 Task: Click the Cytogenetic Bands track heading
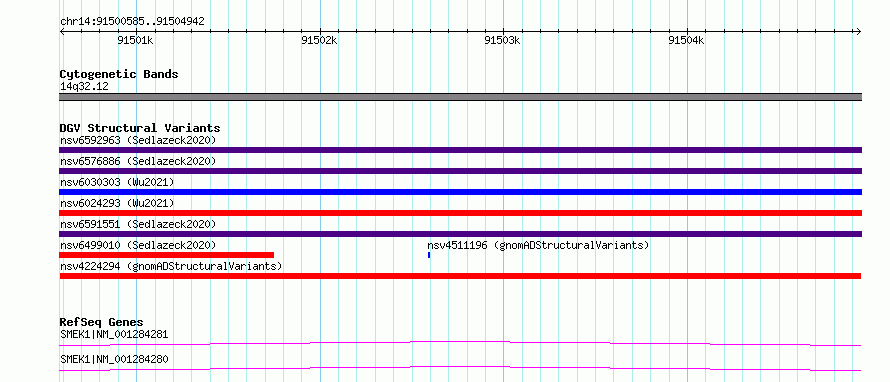tap(119, 74)
